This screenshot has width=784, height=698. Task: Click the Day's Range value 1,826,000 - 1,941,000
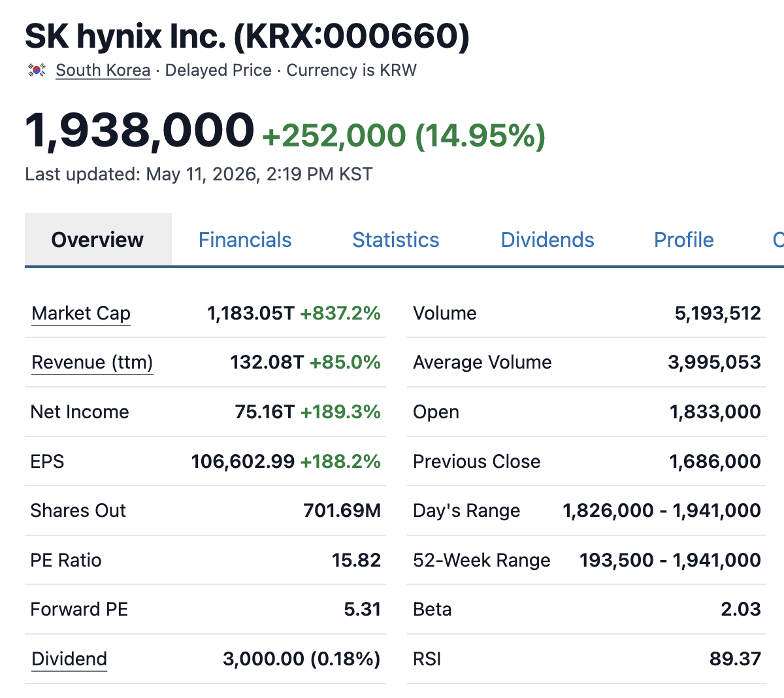click(662, 510)
